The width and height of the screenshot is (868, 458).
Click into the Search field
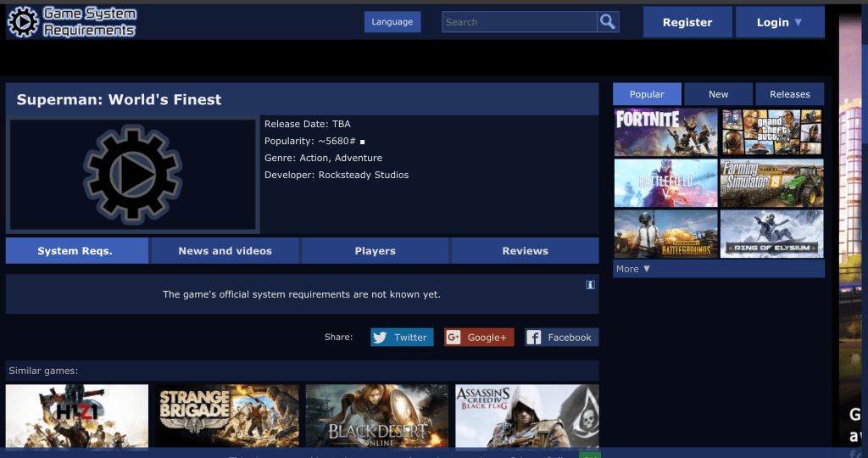(x=520, y=22)
